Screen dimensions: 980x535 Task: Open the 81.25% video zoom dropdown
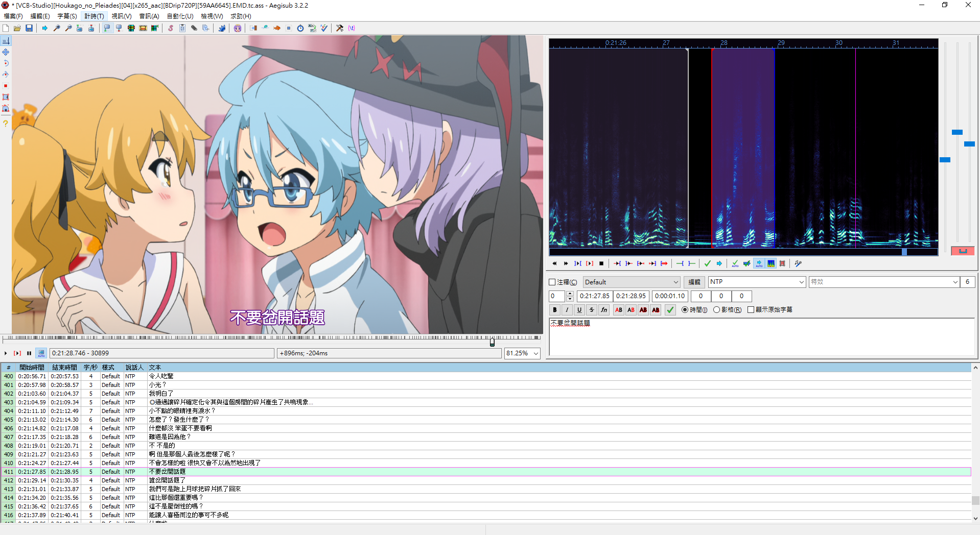(x=536, y=353)
